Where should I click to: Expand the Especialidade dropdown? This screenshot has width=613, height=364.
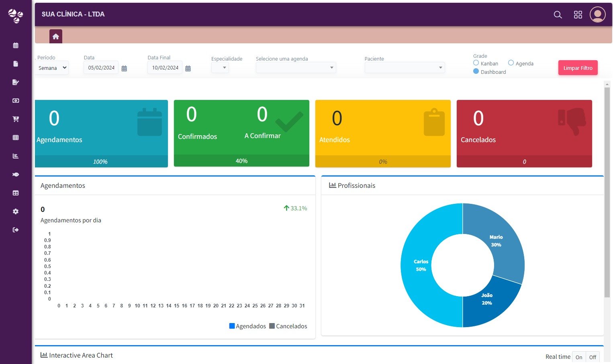[x=220, y=67]
